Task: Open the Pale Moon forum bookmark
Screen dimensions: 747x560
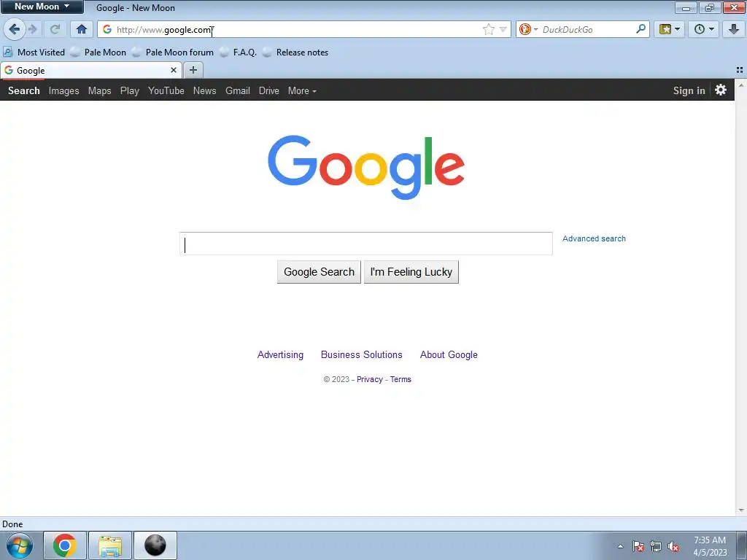Action: 173,52
